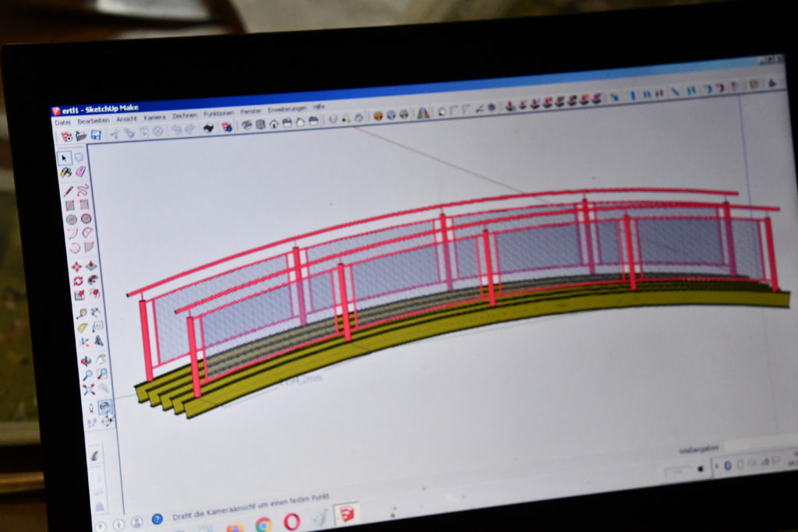
Task: Open the Ansicht menu
Action: tap(126, 119)
